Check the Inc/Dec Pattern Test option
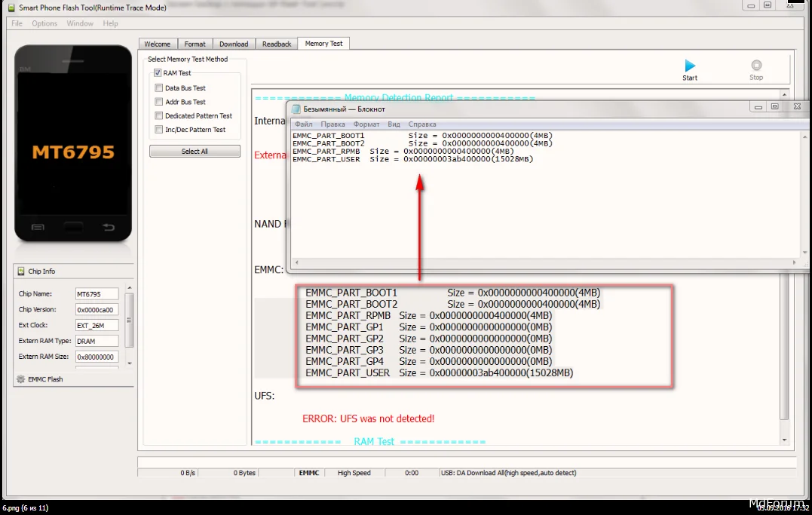This screenshot has height=515, width=812. (158, 130)
